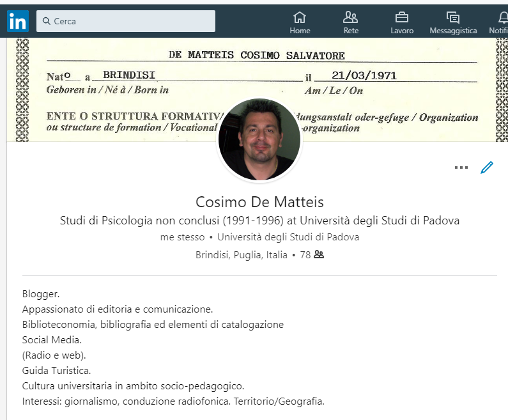Open Università degli Studi di Padova link
The image size is (508, 420).
[x=288, y=237]
